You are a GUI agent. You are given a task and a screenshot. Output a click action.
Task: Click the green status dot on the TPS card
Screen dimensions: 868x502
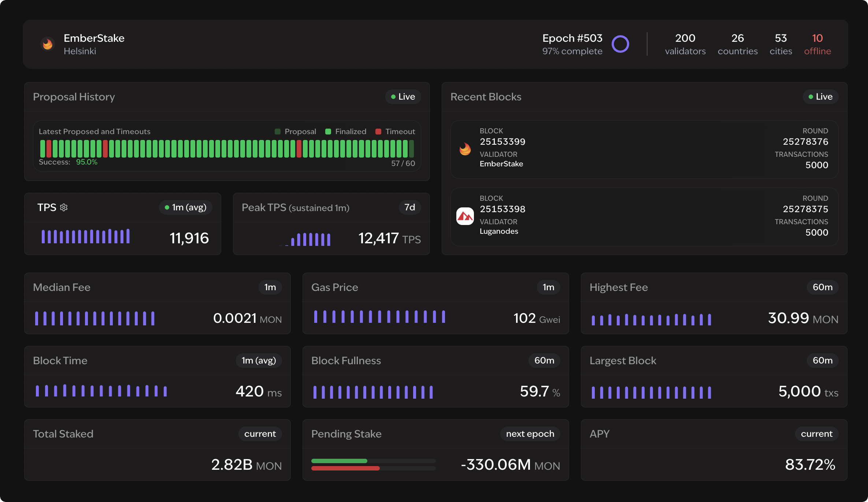[167, 207]
